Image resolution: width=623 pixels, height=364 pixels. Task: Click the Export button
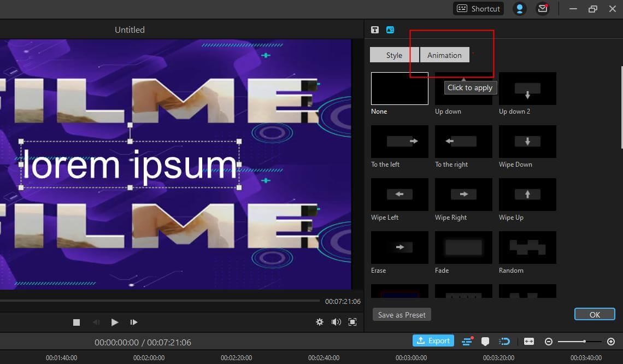[433, 340]
